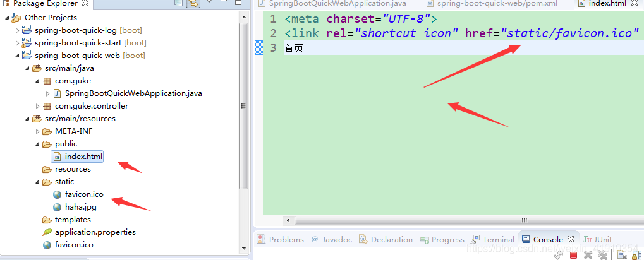The width and height of the screenshot is (644, 260).
Task: Collapse the spring-boot-quick-web project
Action: point(17,56)
